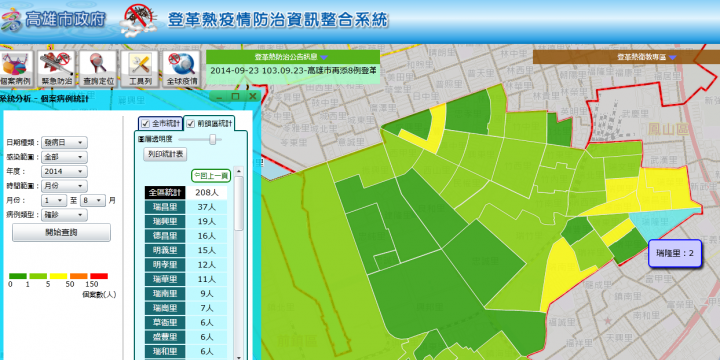The image size is (720, 360).
Task: Click the anti-mosquito dengue logo in header
Action: point(139,21)
